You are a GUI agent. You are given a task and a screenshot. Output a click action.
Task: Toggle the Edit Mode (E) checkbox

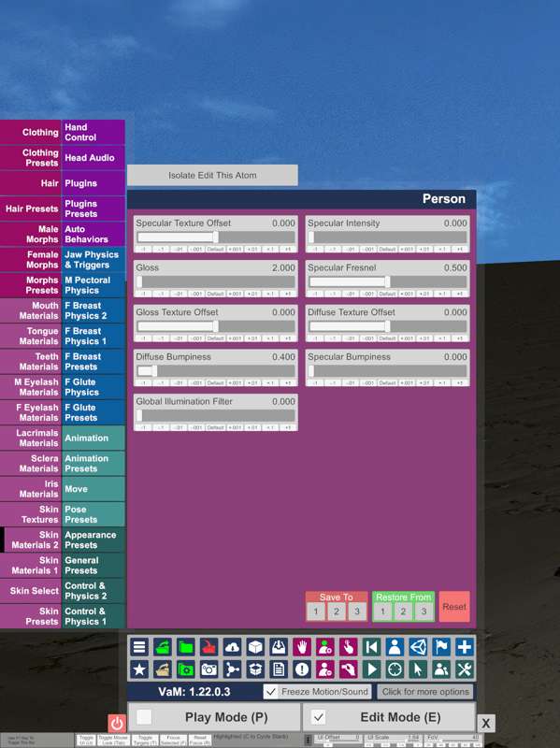(x=318, y=716)
